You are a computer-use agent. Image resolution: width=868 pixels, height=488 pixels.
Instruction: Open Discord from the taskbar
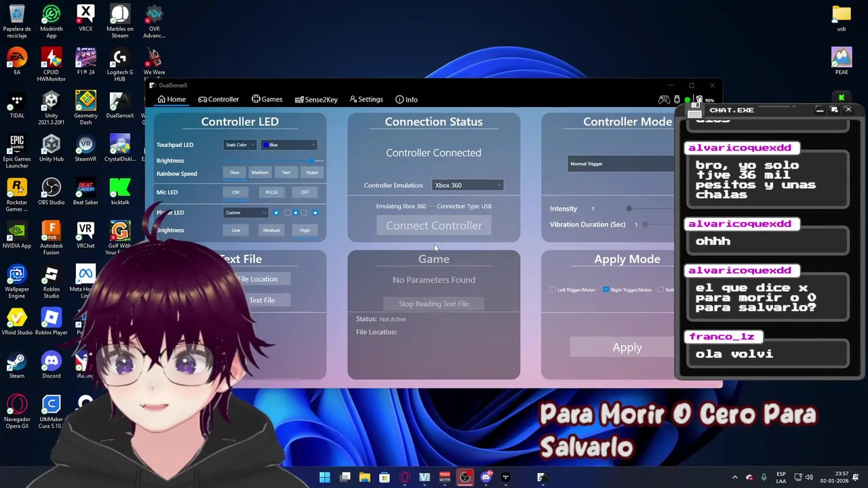(x=486, y=477)
